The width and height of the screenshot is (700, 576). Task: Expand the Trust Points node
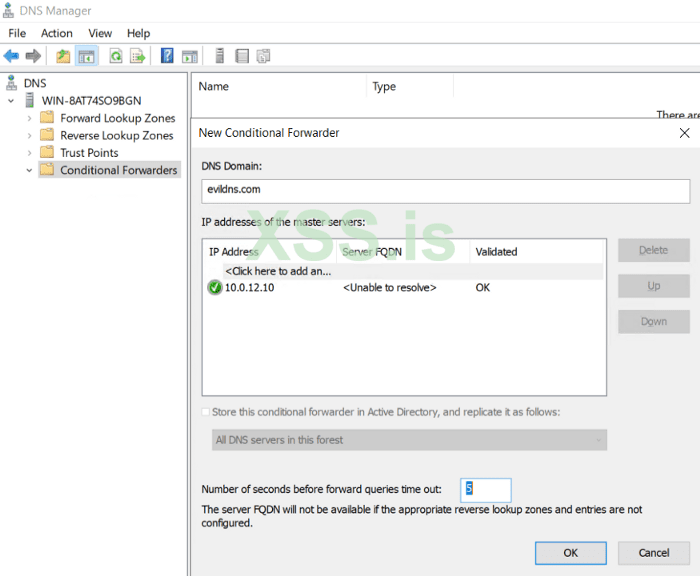pyautogui.click(x=29, y=153)
